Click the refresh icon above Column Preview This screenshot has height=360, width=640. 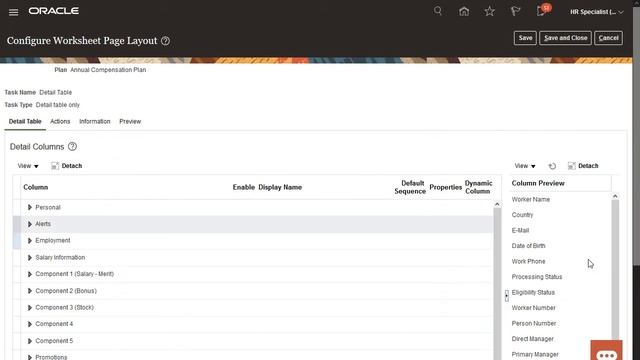[x=552, y=166]
